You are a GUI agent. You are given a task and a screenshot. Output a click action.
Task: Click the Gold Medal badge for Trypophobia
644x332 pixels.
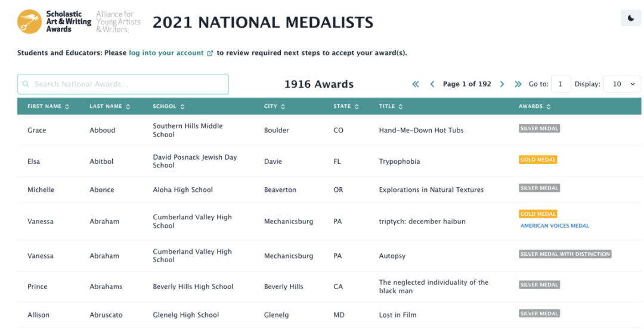(x=538, y=160)
